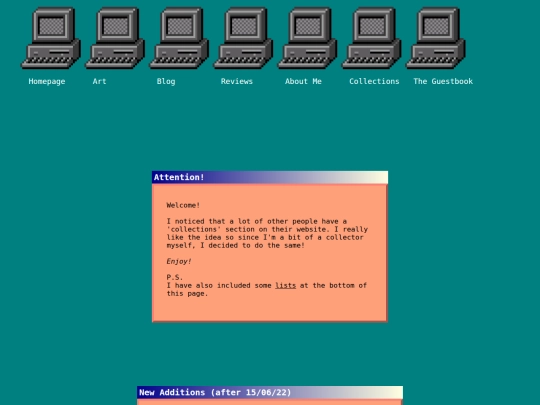
Task: Visit the Reviews text link
Action: pos(237,81)
